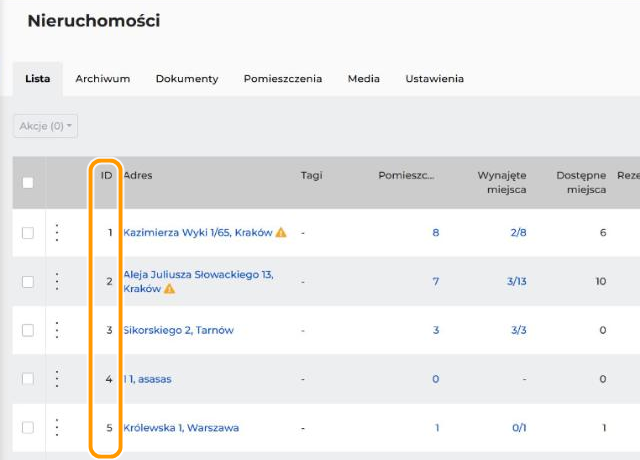640x460 pixels.
Task: Click available places value 6
Action: click(x=603, y=233)
